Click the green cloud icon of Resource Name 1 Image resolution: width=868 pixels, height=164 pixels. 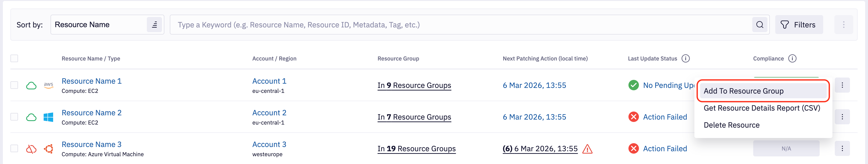point(31,85)
